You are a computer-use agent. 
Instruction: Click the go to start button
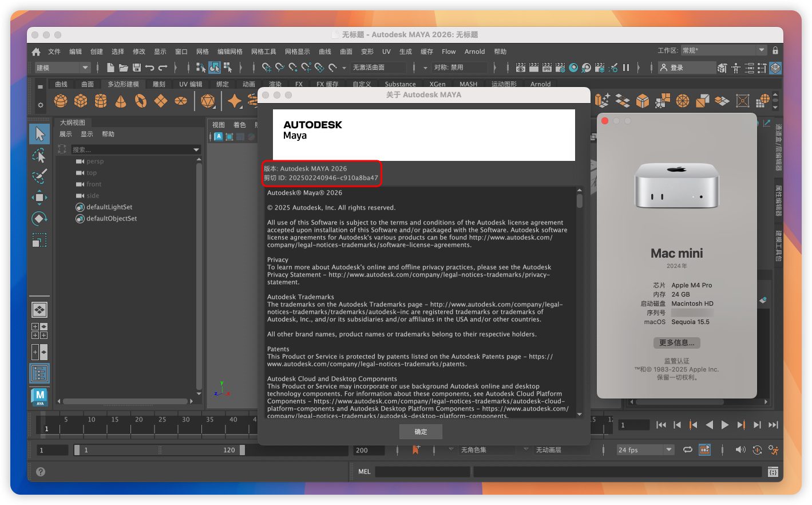click(x=661, y=425)
